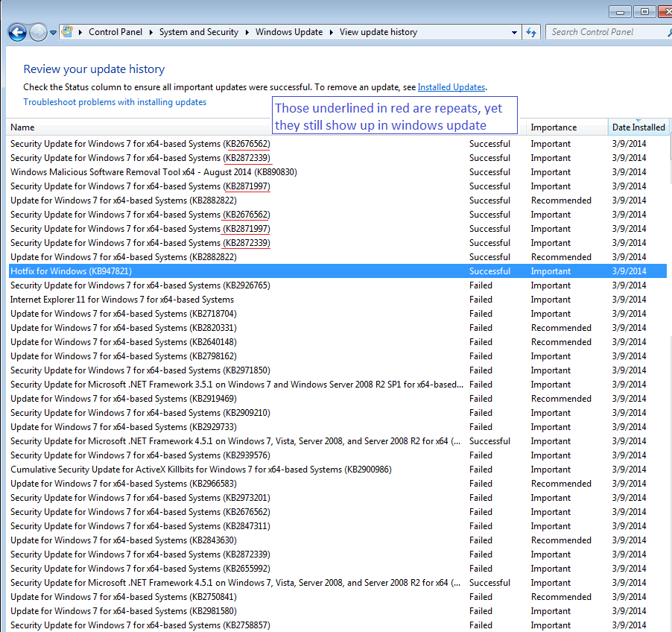Screen dimensions: 672x632
Task: Select Security Update KB2939576 row
Action: pyautogui.click(x=337, y=455)
